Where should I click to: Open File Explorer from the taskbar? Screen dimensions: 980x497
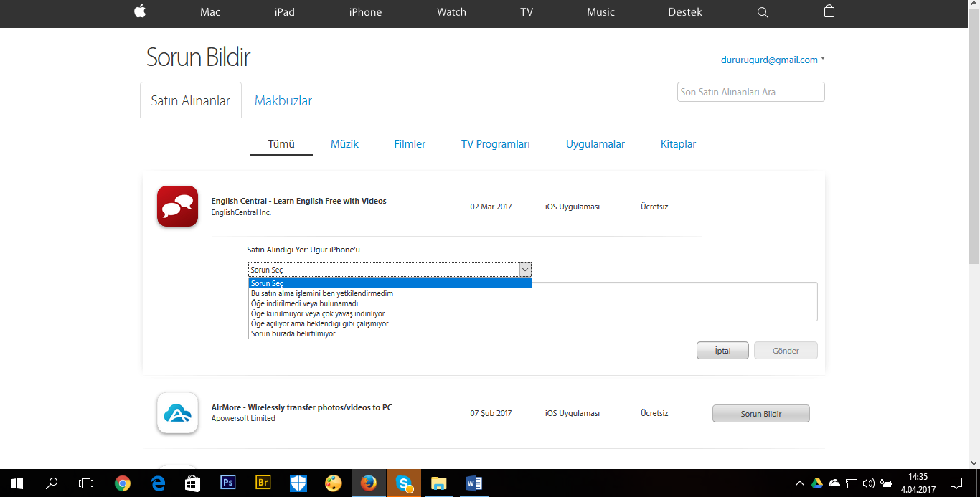tap(439, 483)
